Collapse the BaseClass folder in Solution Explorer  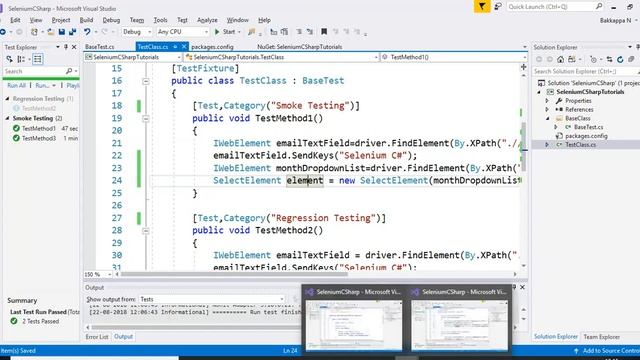[x=547, y=118]
